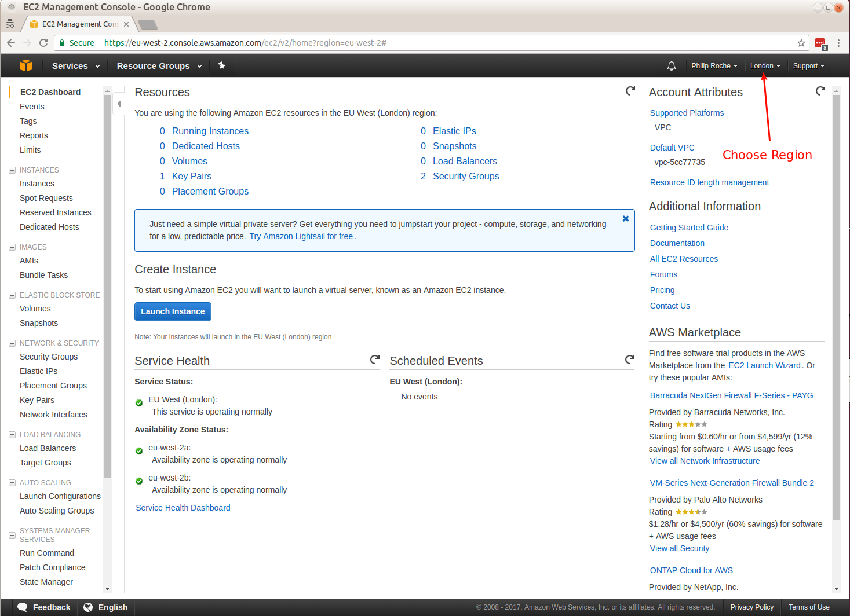This screenshot has width=850, height=616.
Task: Click the Launch Instance button
Action: (x=173, y=311)
